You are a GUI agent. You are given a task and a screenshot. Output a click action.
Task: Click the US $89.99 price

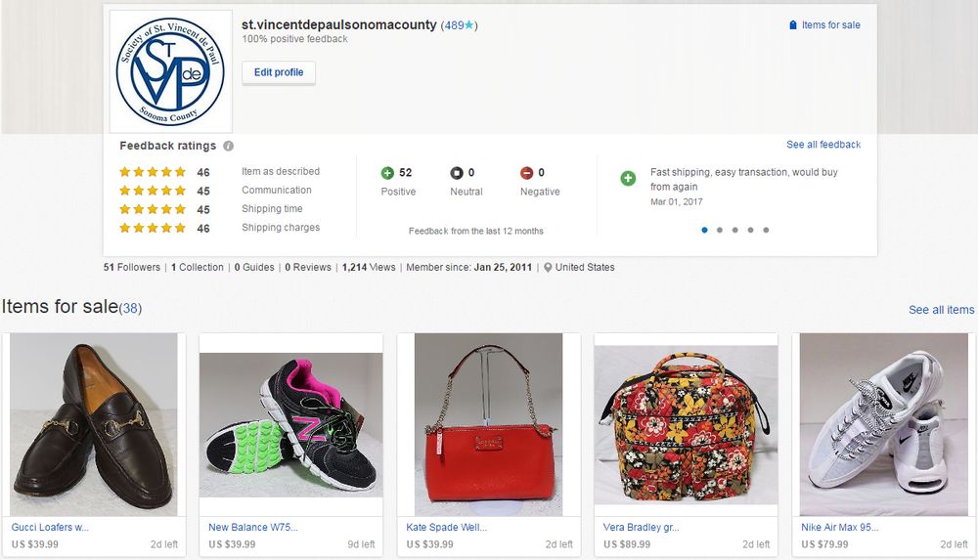tap(627, 544)
